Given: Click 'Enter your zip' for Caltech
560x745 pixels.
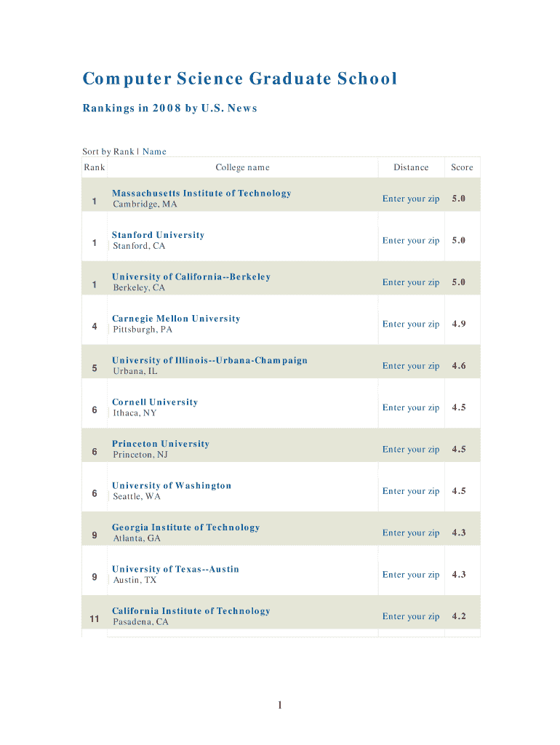Looking at the screenshot, I should click(x=411, y=617).
